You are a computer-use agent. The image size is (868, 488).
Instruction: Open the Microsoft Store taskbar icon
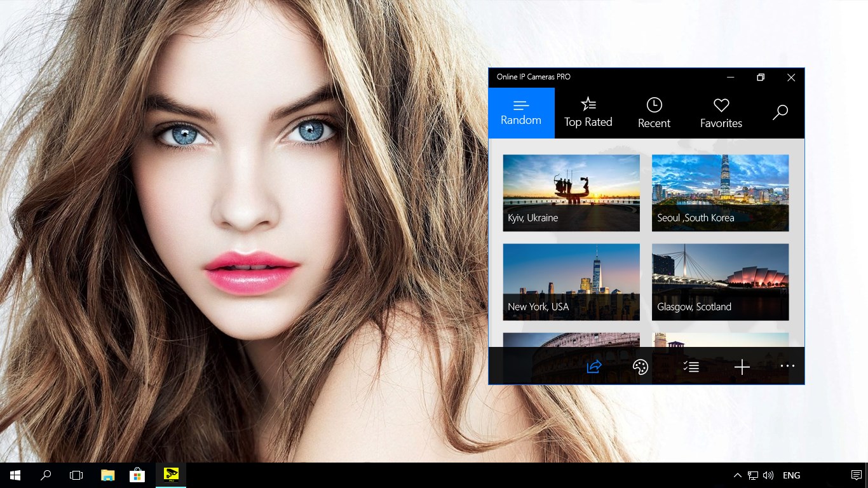click(137, 475)
